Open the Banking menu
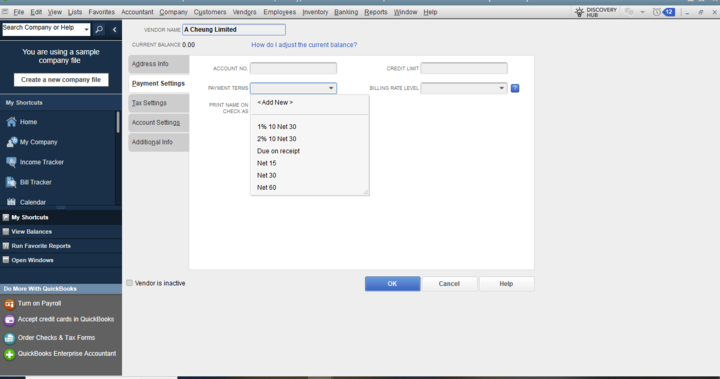 point(346,12)
